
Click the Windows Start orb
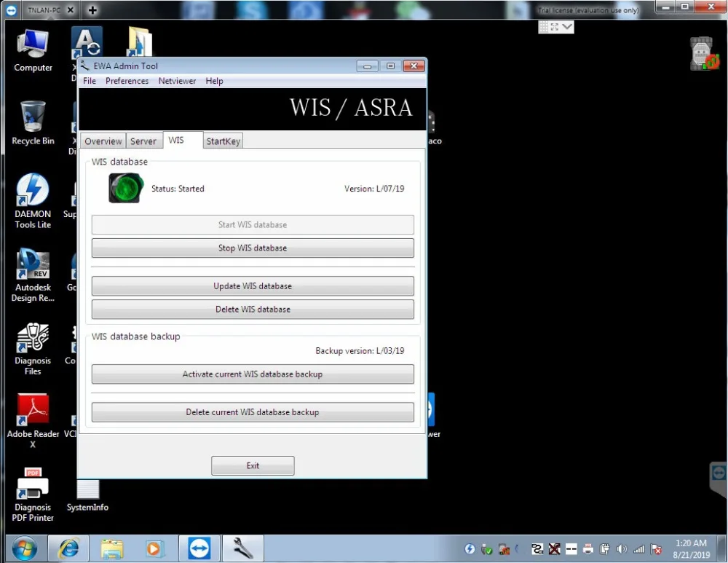(24, 548)
